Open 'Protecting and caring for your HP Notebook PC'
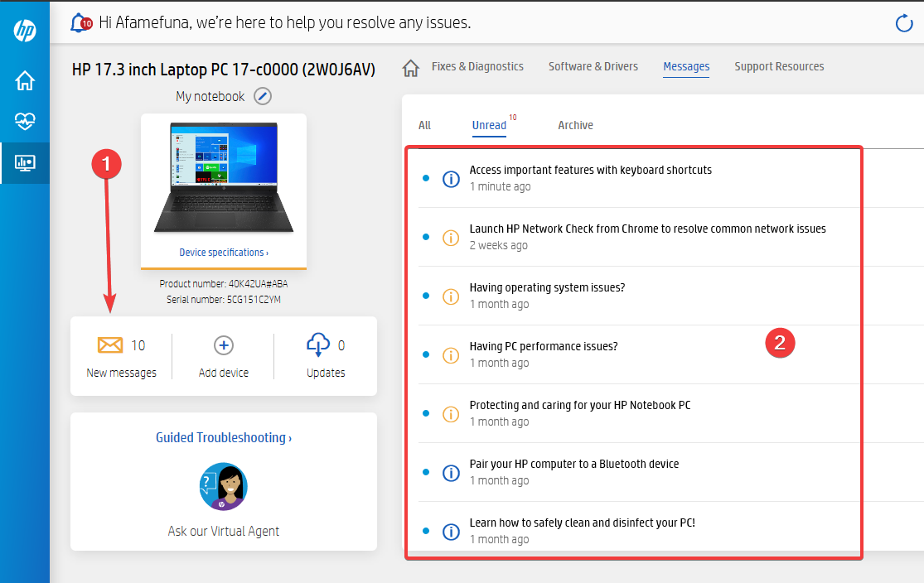Viewport: 924px width, 583px height. pos(580,405)
